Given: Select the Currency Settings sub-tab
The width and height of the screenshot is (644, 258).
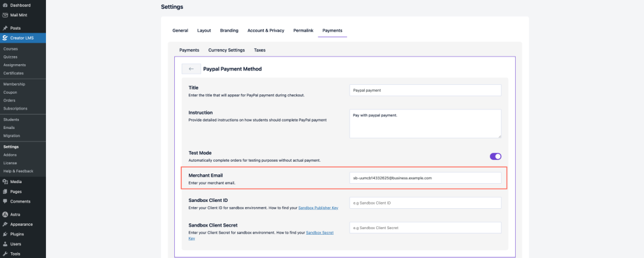Looking at the screenshot, I should pyautogui.click(x=226, y=50).
